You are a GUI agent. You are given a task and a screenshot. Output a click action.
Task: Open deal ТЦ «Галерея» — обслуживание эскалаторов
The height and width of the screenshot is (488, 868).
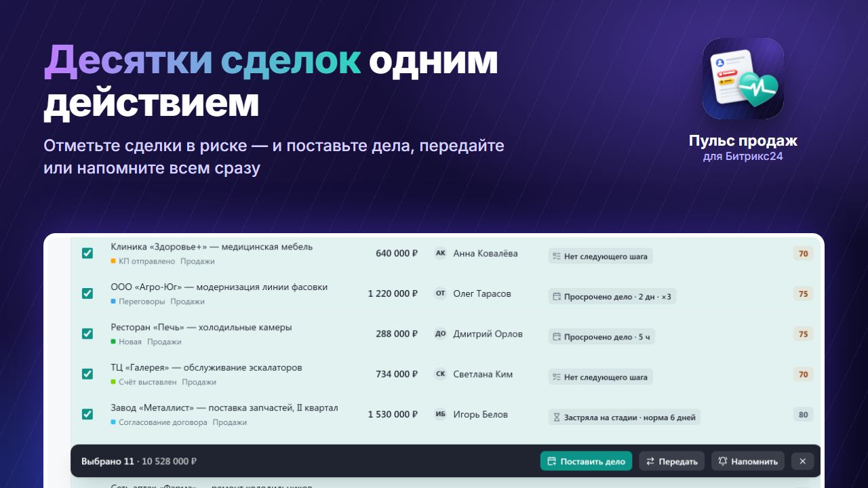point(206,367)
